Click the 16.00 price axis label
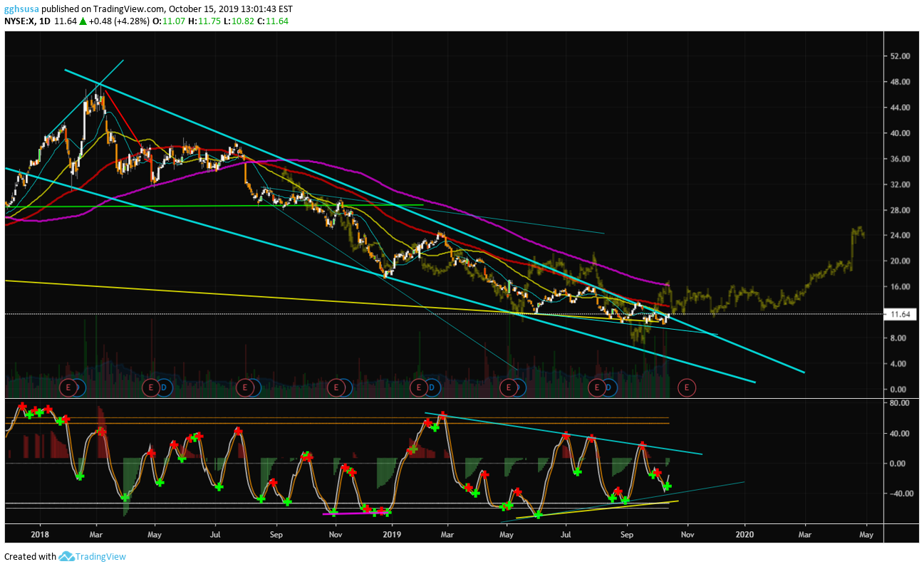This screenshot has width=924, height=569. [900, 287]
